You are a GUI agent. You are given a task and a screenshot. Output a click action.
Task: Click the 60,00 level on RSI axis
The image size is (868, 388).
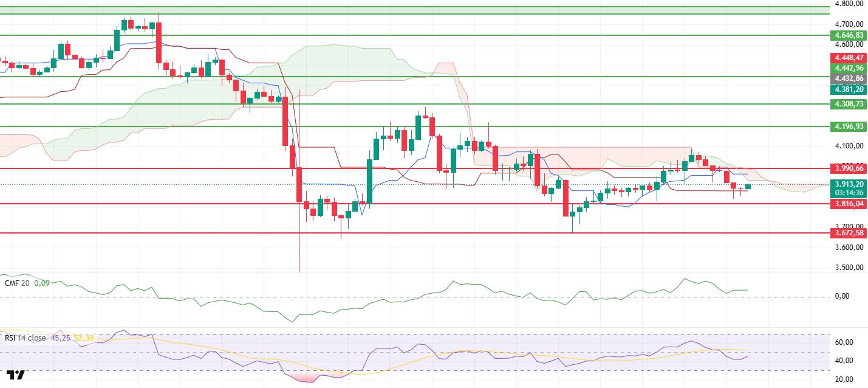coord(843,342)
